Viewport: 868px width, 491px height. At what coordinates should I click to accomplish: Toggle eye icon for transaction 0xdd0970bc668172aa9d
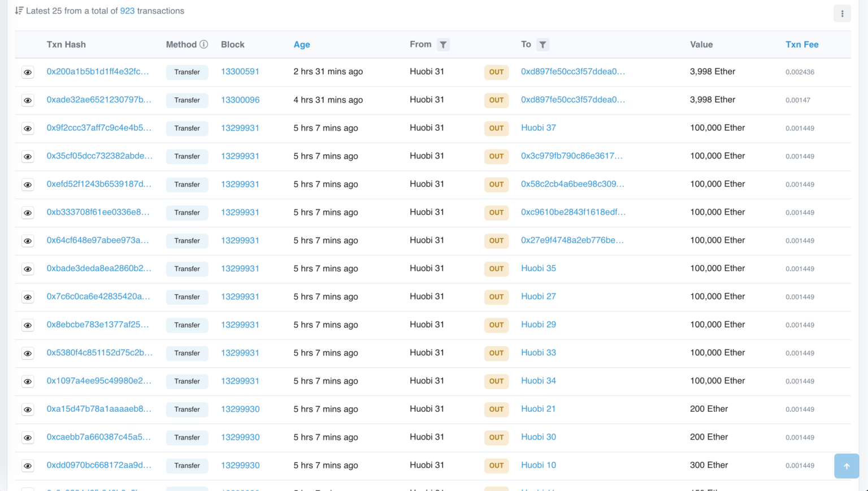[28, 466]
